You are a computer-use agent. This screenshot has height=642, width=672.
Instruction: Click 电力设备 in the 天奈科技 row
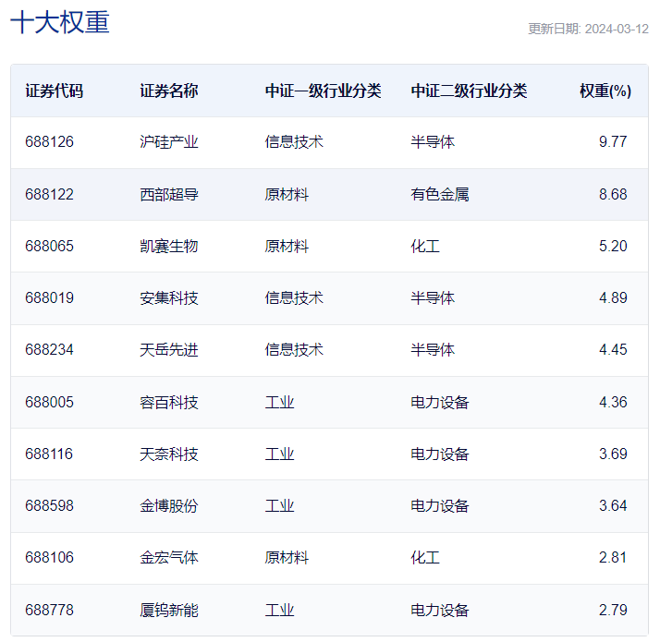tap(440, 454)
